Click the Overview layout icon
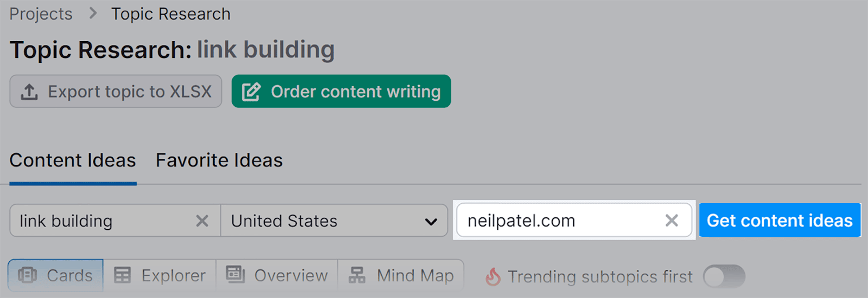 coord(235,275)
